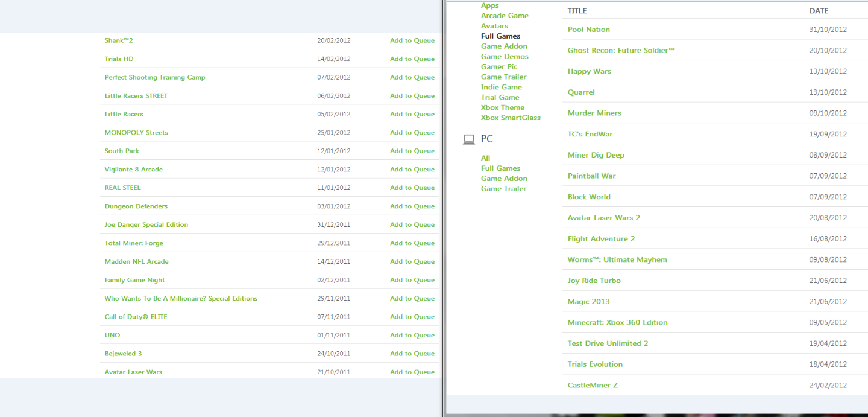Open Avatar Laser Wars 2 title
This screenshot has width=868, height=417.
(604, 218)
